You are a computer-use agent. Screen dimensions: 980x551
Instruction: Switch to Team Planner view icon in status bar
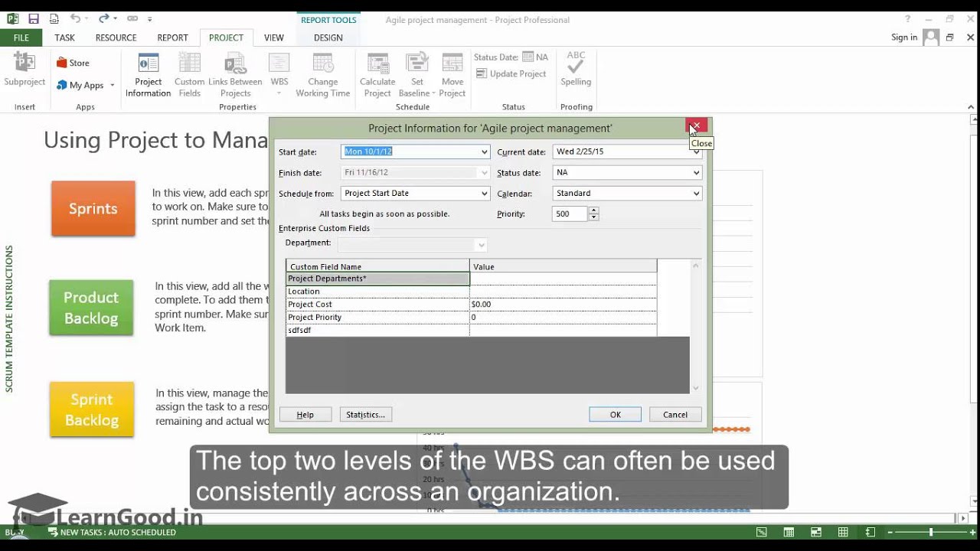click(x=816, y=533)
